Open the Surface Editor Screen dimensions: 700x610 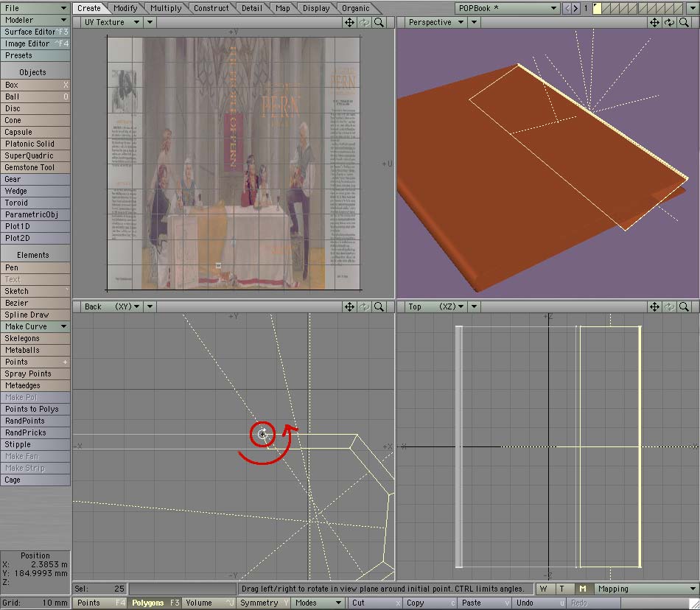[35, 32]
